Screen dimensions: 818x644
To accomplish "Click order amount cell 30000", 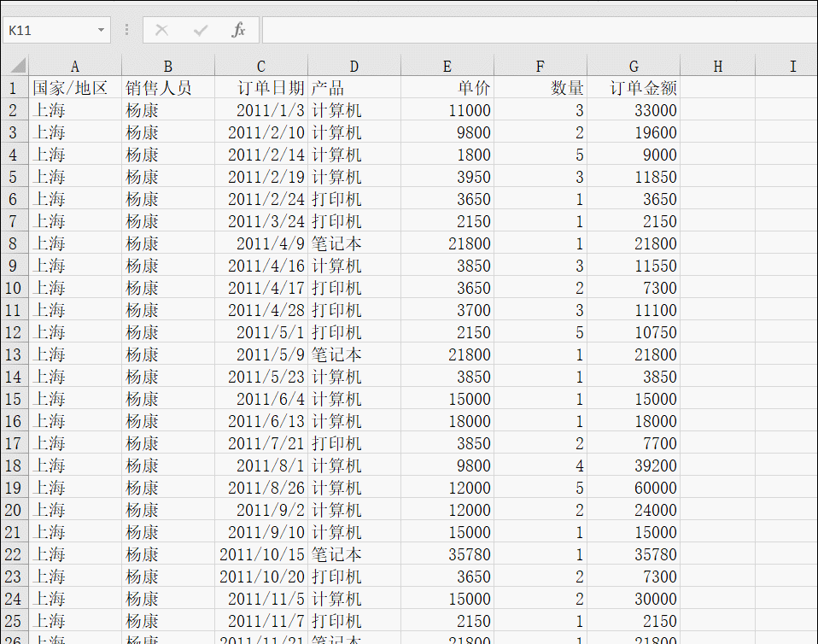I will click(634, 599).
